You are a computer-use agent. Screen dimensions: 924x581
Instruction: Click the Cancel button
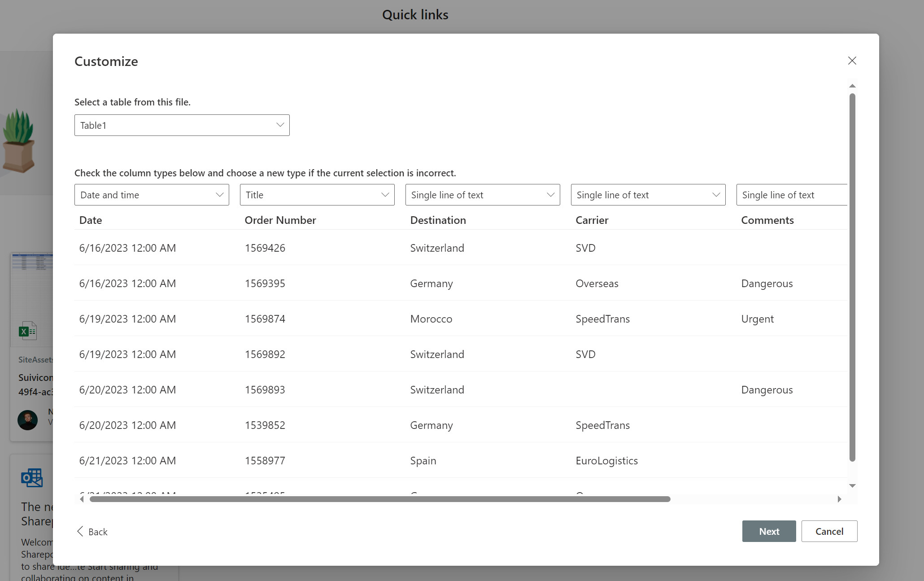(829, 531)
